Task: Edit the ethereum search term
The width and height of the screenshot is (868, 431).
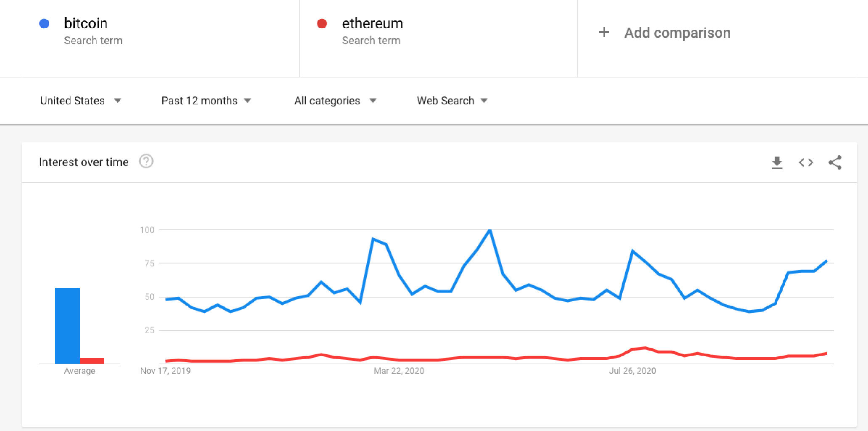Action: [x=373, y=23]
